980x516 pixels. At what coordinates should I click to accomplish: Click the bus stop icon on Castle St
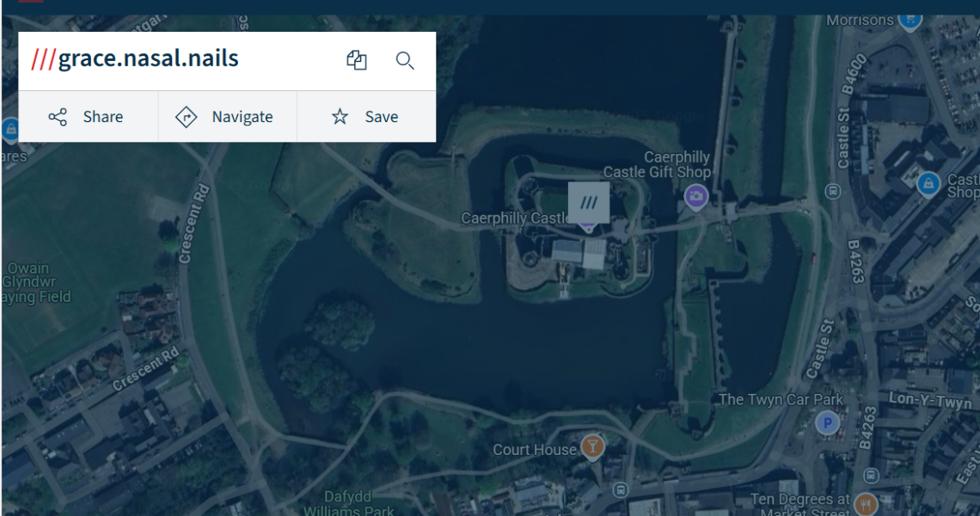[x=832, y=191]
